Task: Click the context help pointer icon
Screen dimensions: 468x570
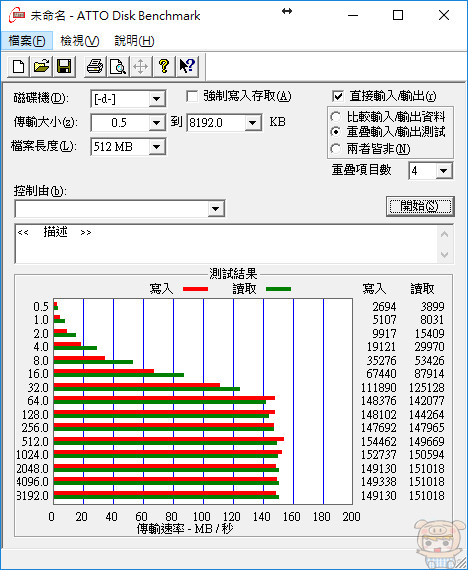Action: [x=187, y=67]
